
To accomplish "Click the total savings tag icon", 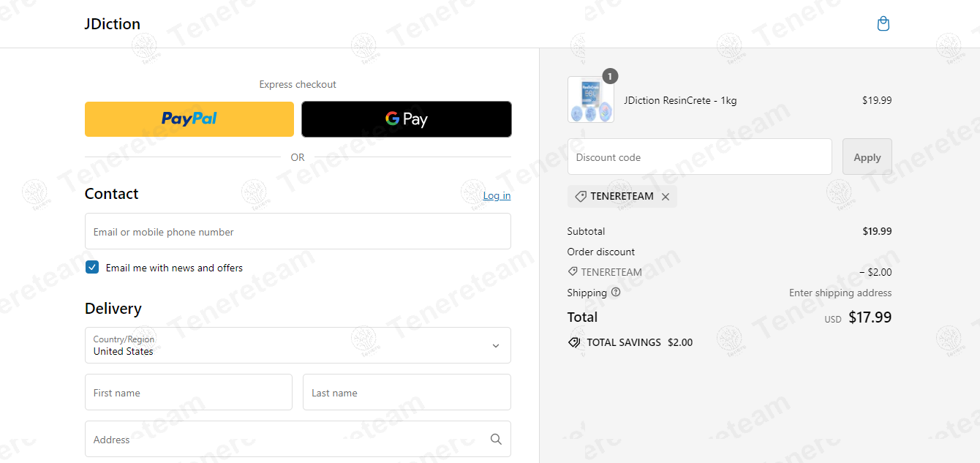I will coord(574,342).
